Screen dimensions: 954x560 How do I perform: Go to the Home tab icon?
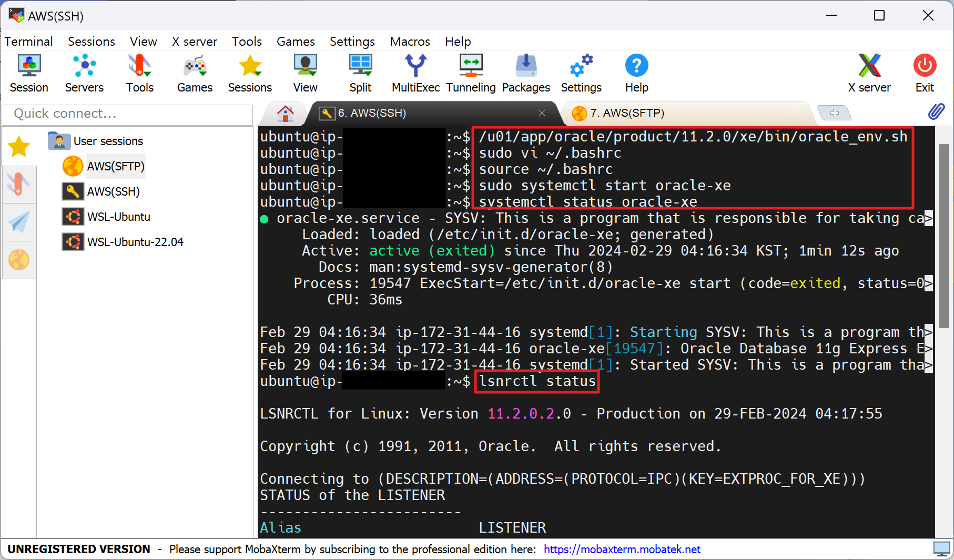285,113
